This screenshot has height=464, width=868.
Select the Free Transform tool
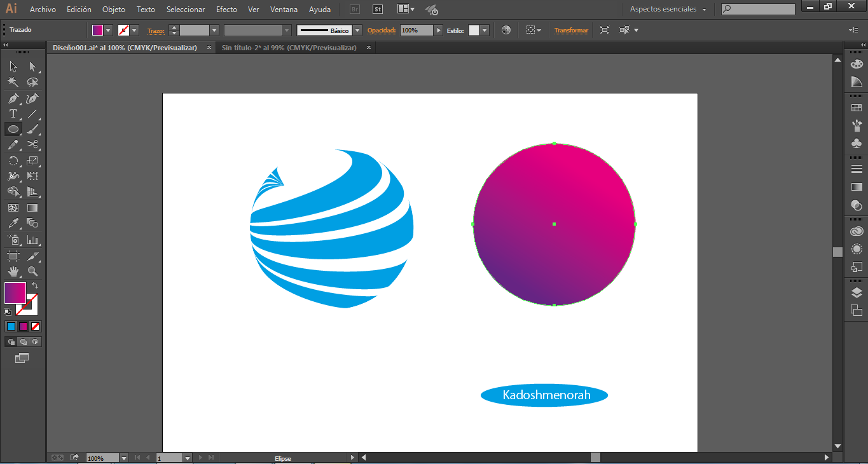pyautogui.click(x=32, y=176)
